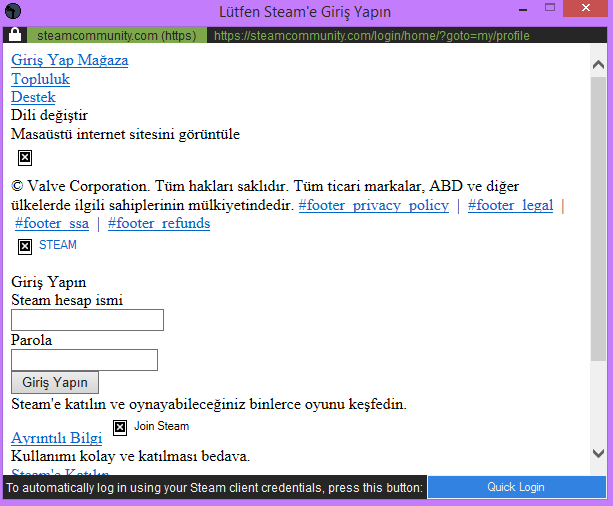Close the Steam login window

[585, 8]
